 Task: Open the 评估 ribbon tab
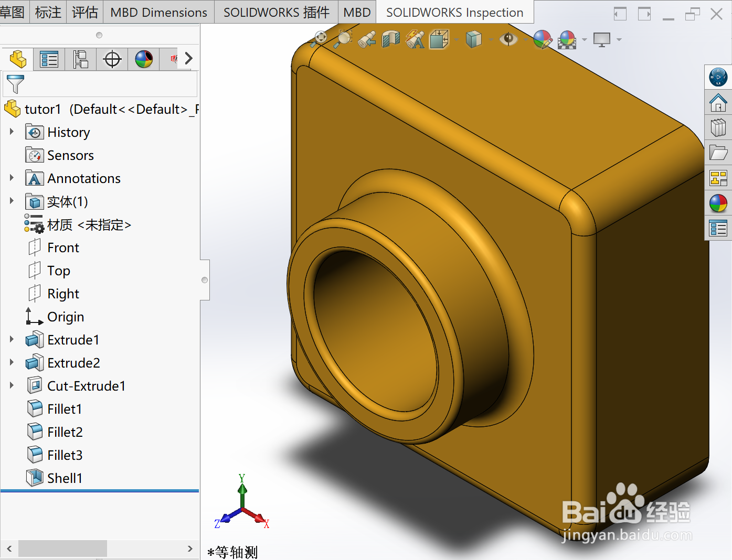coord(85,12)
